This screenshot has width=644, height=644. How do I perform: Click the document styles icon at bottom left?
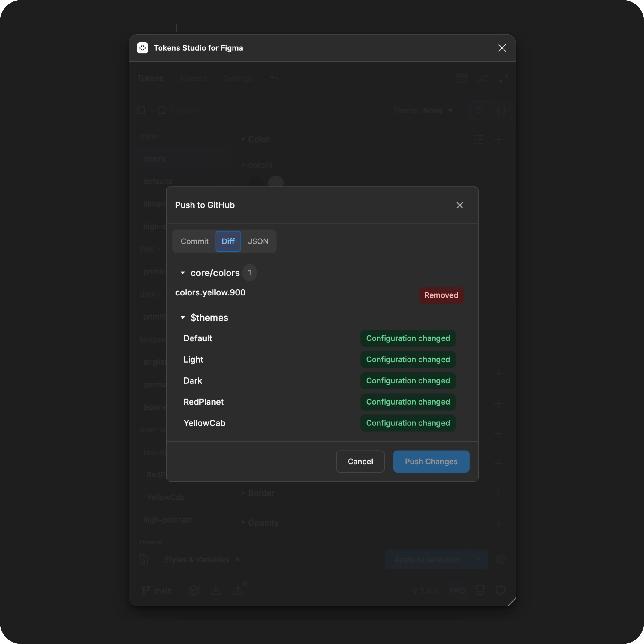144,559
